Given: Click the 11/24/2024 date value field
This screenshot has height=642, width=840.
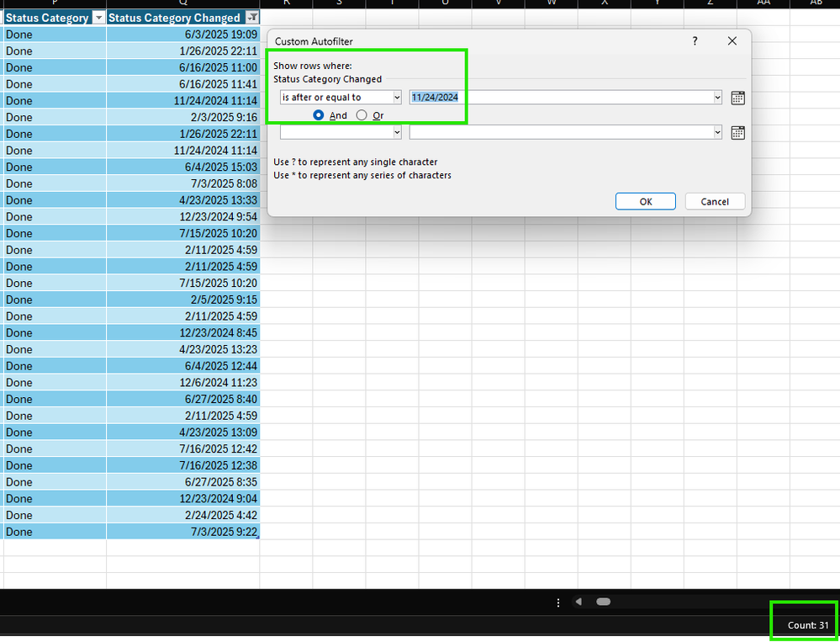Looking at the screenshot, I should 435,97.
